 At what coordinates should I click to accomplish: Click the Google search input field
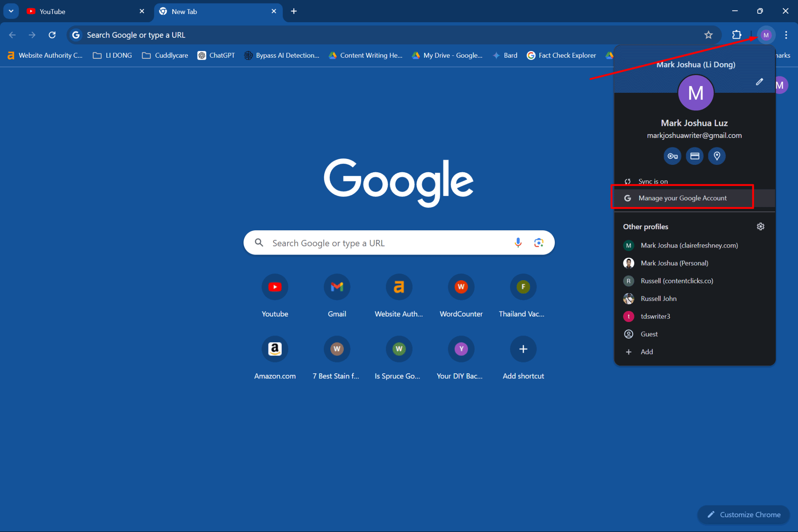click(399, 242)
